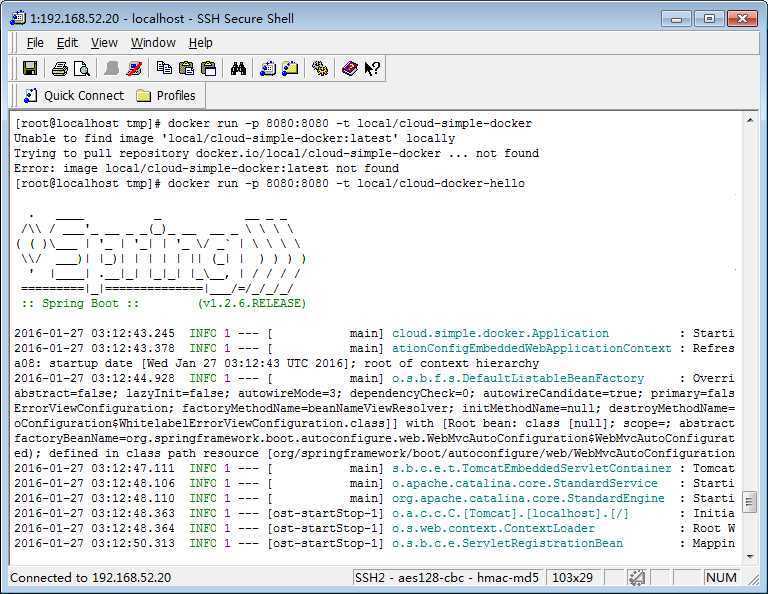Open the Edit menu
Screen dimensions: 768x594
pyautogui.click(x=67, y=43)
